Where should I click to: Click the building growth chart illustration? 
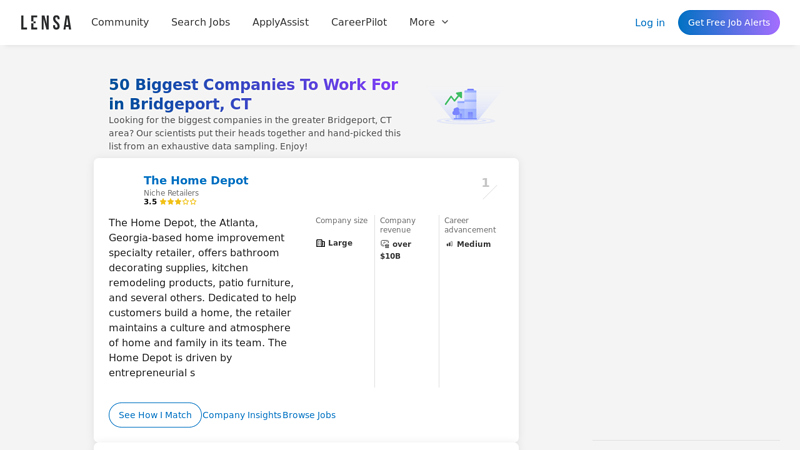pos(465,106)
